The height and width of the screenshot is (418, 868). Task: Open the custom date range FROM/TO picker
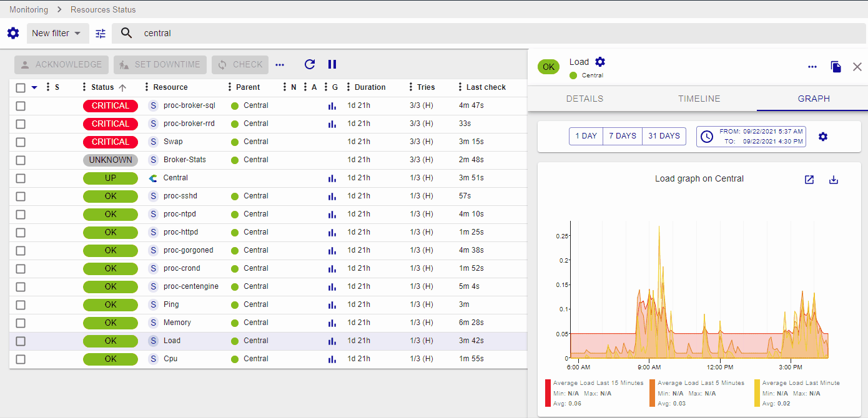coord(751,137)
